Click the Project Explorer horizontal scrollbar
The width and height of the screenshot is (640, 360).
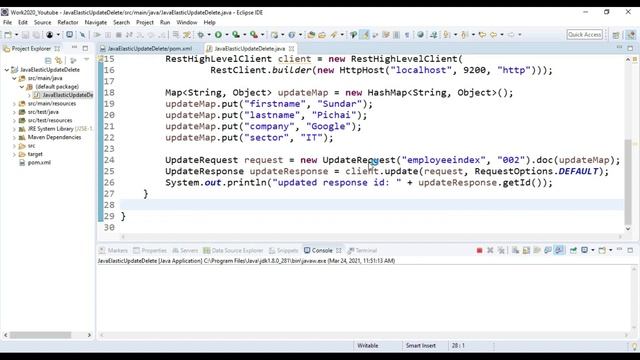40,335
